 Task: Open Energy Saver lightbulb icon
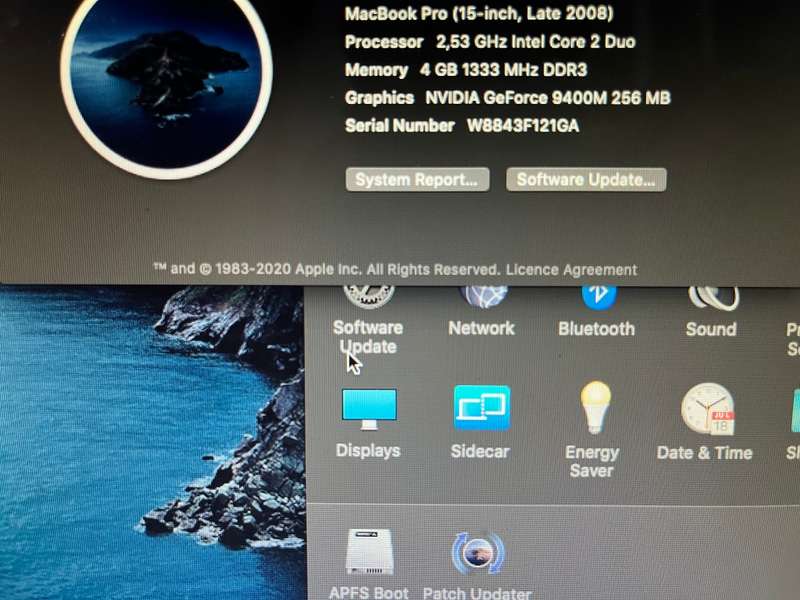(x=595, y=407)
